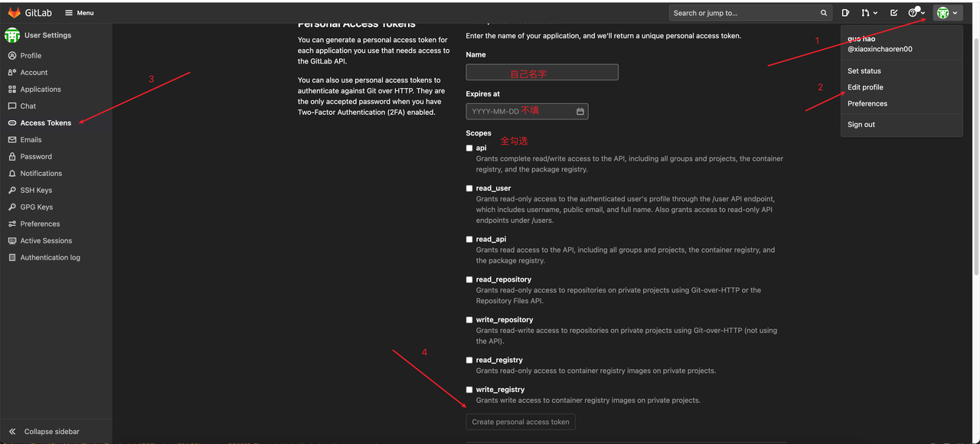This screenshot has width=980, height=444.
Task: Click the Applications grid icon
Action: point(12,90)
